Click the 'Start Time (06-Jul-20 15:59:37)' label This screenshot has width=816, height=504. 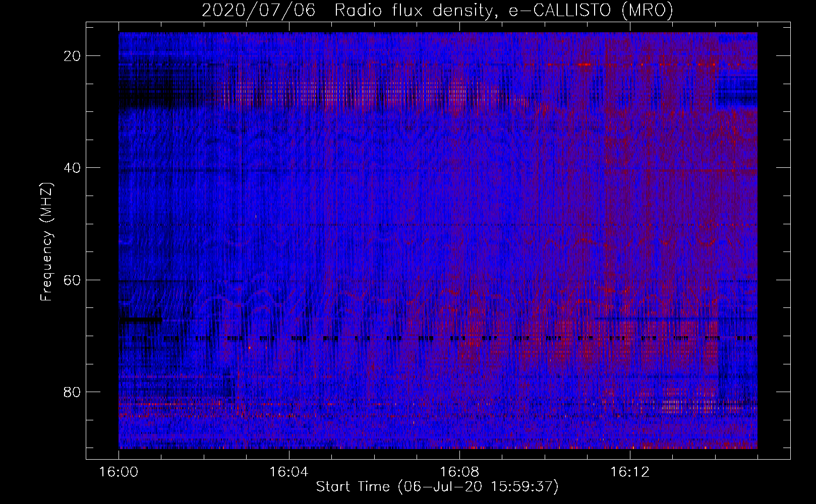coord(437,487)
